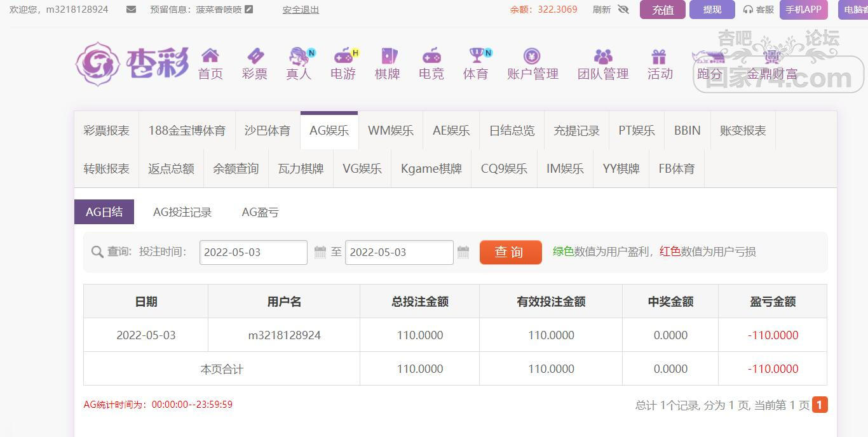Switch to the 188金宝博体育 tab
This screenshot has width=868, height=437.
click(187, 130)
